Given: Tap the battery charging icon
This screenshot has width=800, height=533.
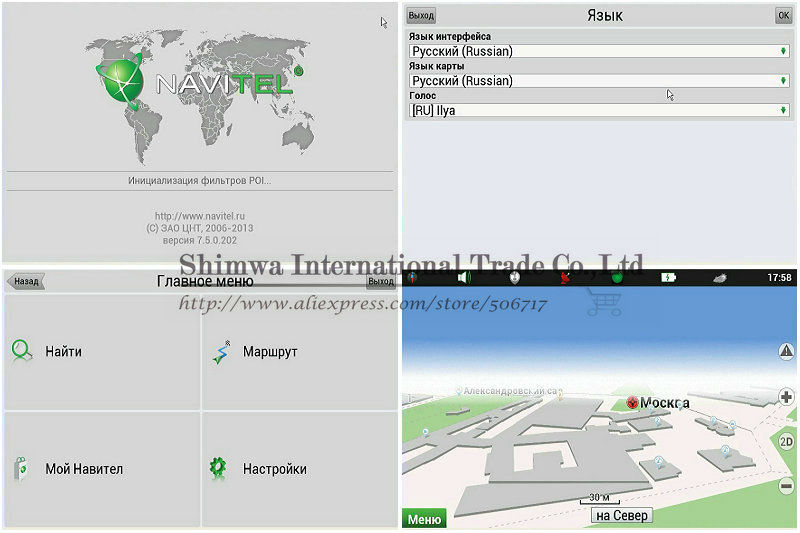Looking at the screenshot, I should (x=668, y=277).
